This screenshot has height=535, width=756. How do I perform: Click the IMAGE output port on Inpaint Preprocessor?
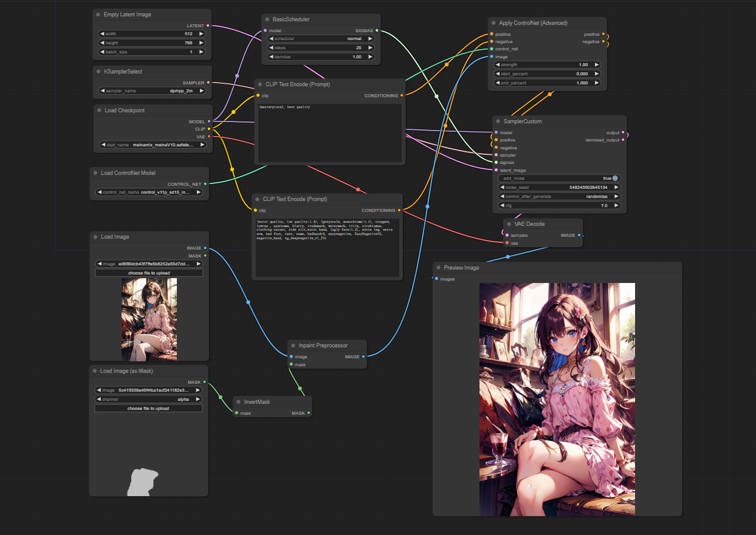[x=363, y=356]
